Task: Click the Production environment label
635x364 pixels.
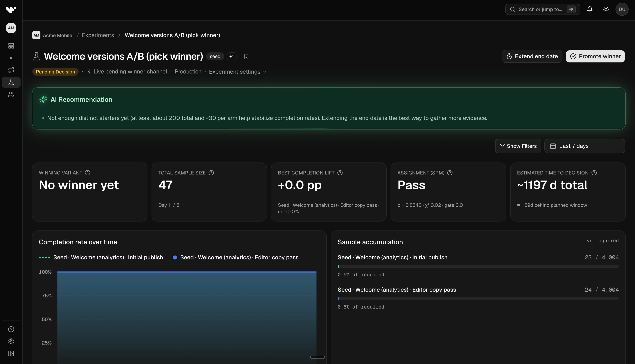Action: click(188, 72)
